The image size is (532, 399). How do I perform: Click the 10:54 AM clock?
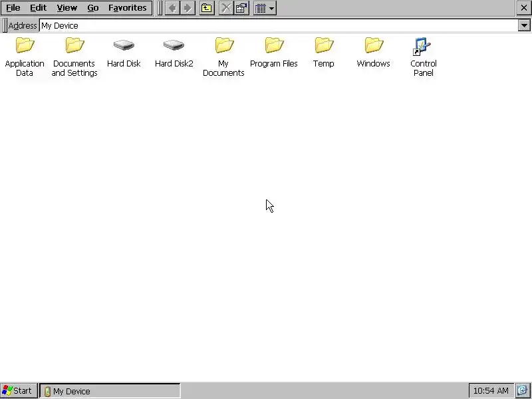click(491, 391)
